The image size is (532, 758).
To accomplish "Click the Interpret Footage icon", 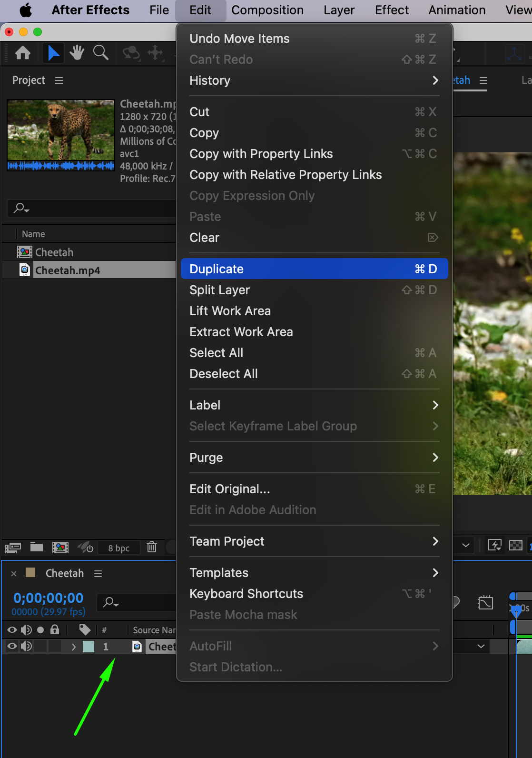I will coord(13,548).
